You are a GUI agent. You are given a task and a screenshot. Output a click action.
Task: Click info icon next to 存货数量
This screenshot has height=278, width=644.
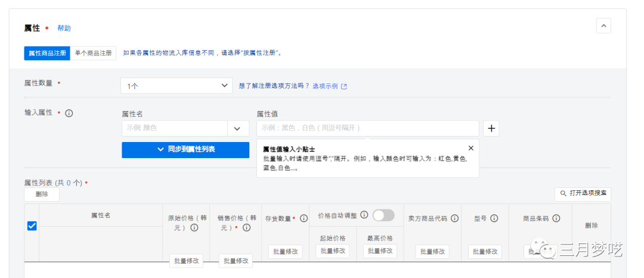click(304, 218)
